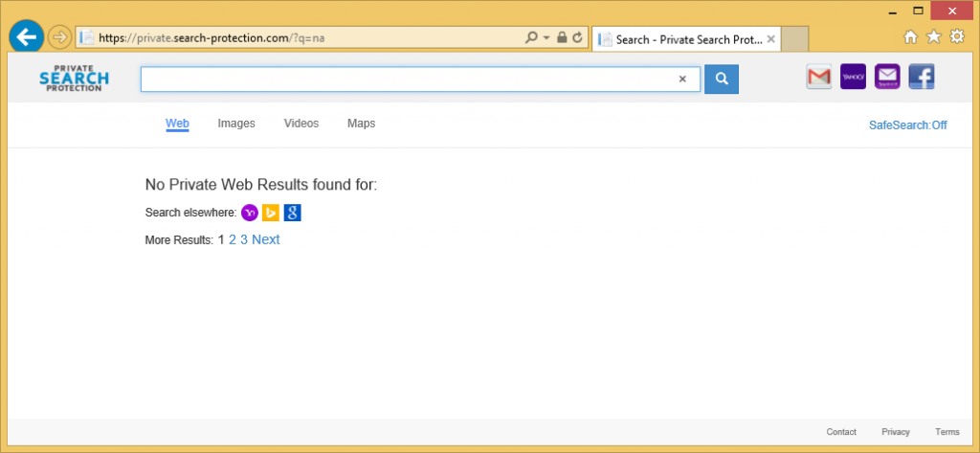This screenshot has height=453, width=980.
Task: Search elsewhere using the Yahoo icon
Action: 250,213
